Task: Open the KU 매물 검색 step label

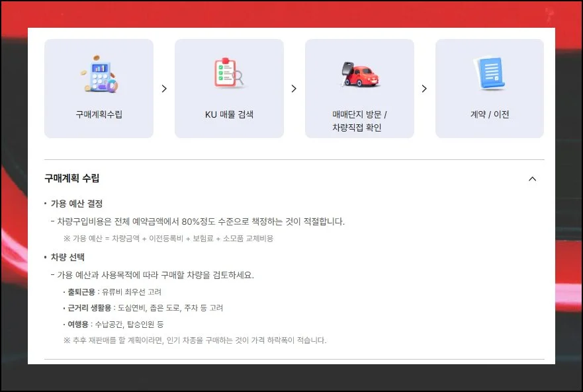Action: [x=229, y=114]
